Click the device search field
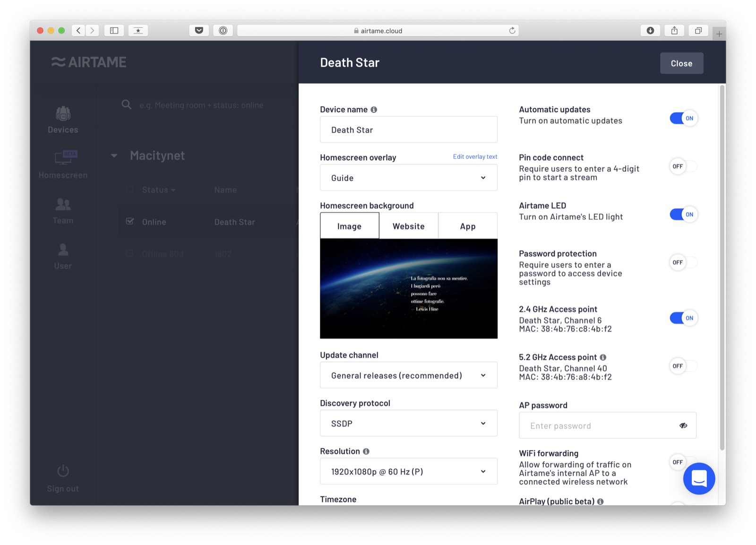Viewport: 756px width, 545px height. (201, 105)
